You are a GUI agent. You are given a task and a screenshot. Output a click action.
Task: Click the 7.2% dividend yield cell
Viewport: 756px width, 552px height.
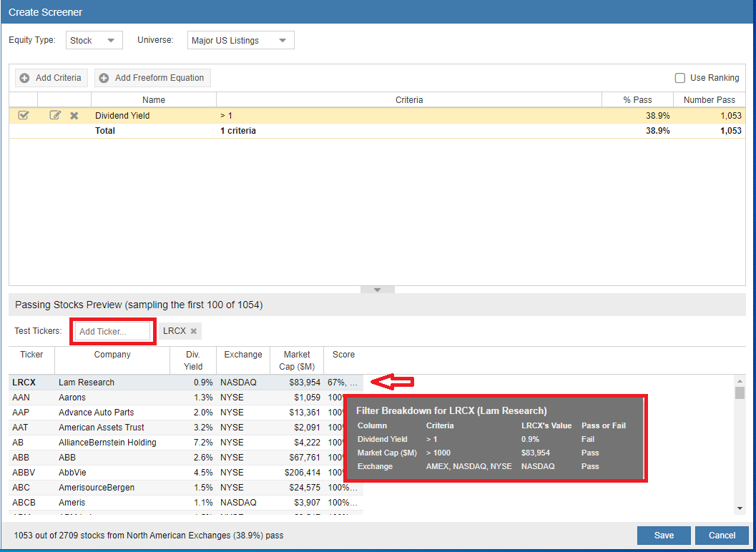pos(193,442)
